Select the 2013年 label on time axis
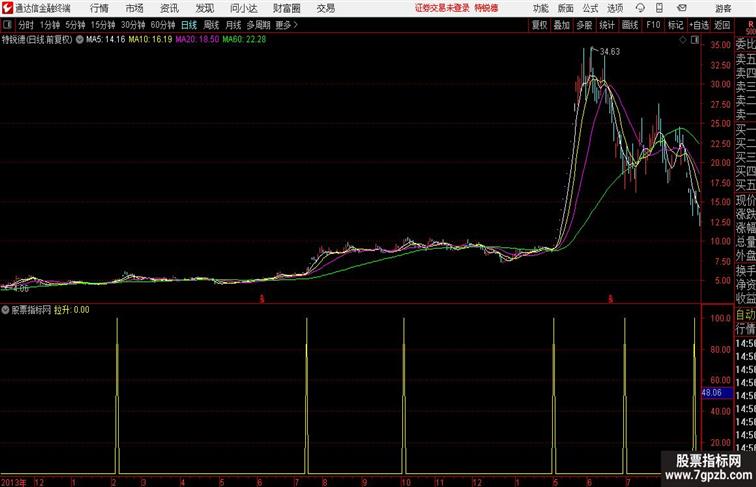Viewport: 756px width, 487px height. (x=14, y=482)
